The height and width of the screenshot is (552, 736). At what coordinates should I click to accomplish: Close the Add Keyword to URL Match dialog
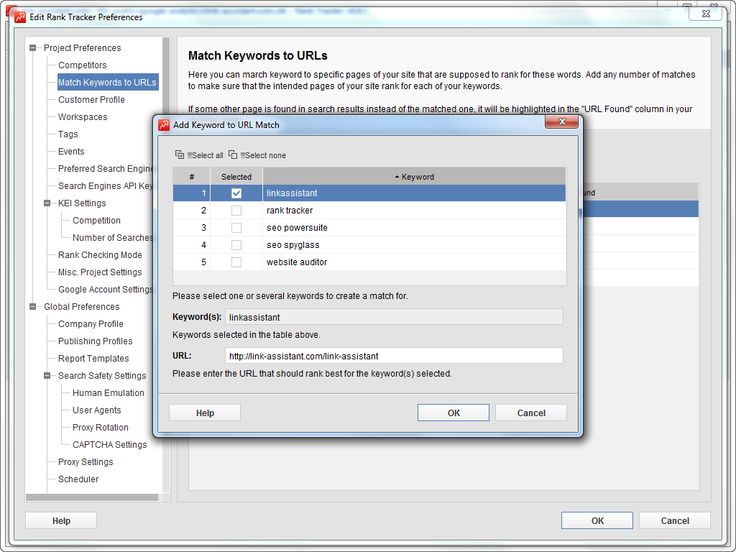pos(562,122)
